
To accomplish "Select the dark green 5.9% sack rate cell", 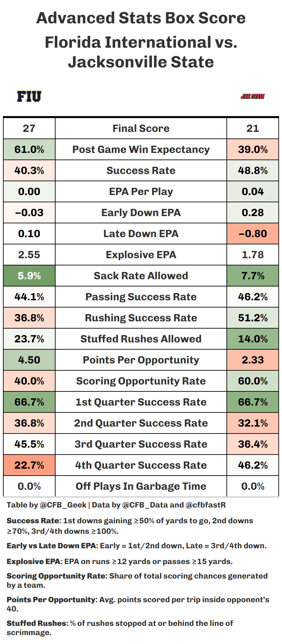I will (29, 276).
